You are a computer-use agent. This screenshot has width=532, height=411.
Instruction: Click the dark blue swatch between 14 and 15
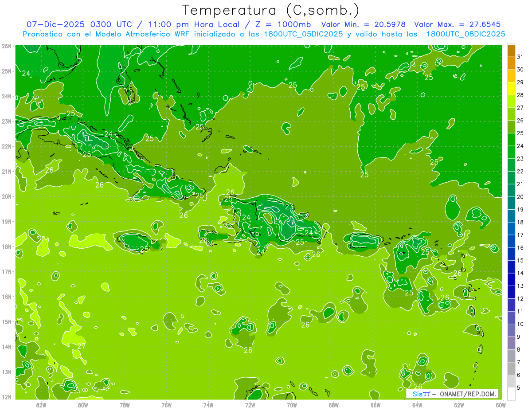point(511,267)
